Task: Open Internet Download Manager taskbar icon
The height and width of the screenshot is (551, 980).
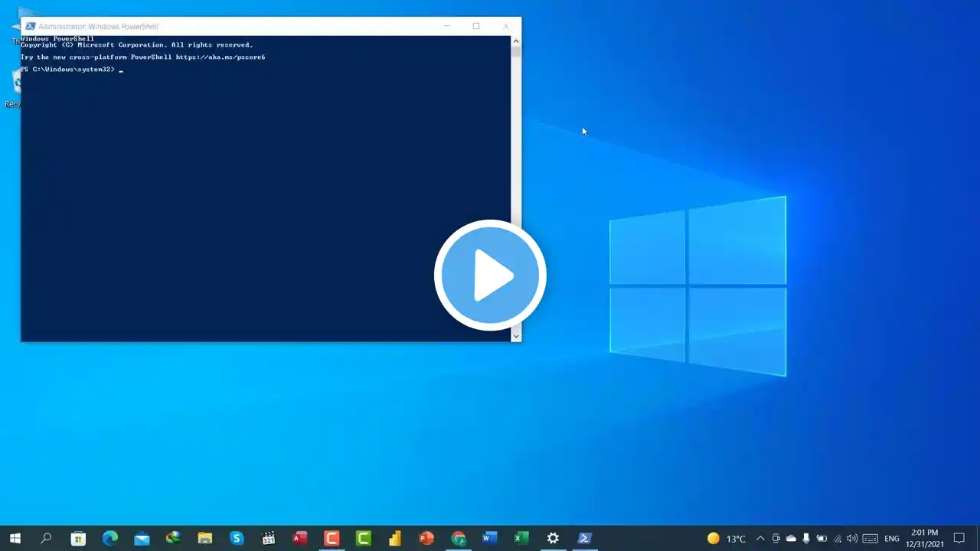Action: point(173,538)
